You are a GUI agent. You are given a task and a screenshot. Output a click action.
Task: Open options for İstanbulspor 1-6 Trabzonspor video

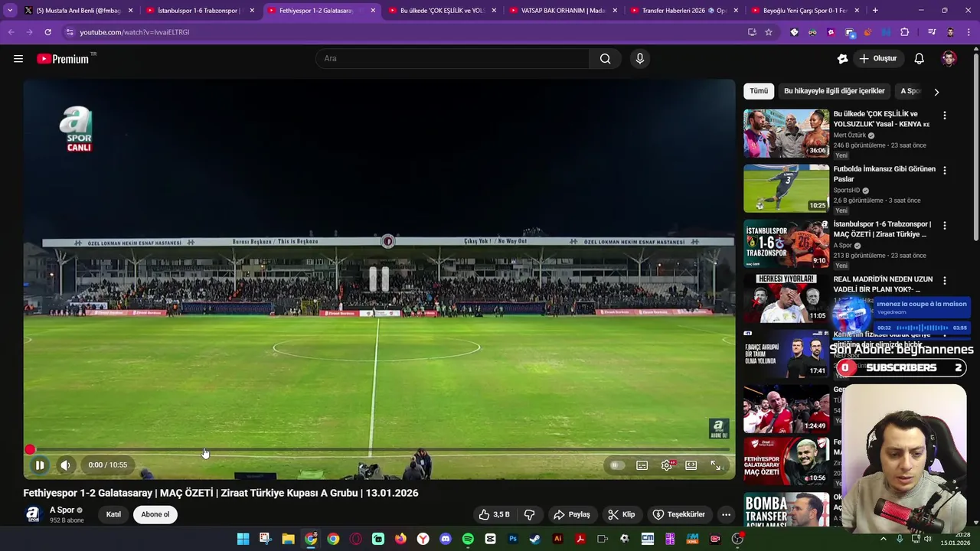945,226
